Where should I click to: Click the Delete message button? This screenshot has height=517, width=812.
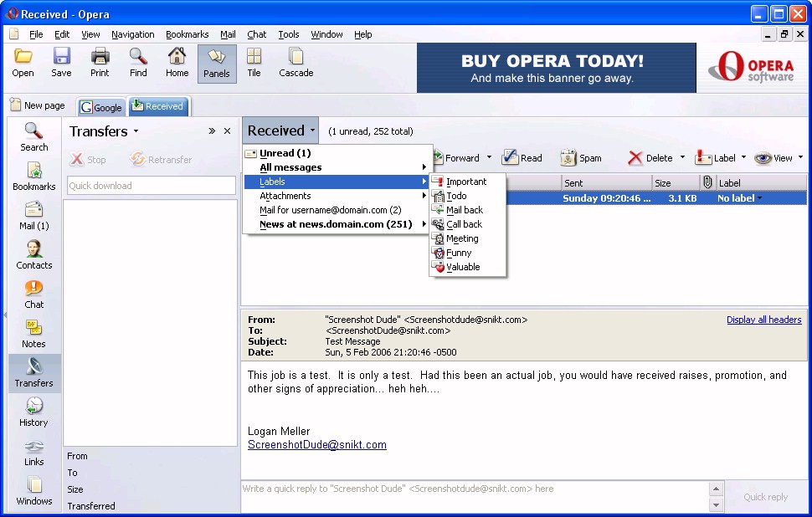click(x=650, y=158)
